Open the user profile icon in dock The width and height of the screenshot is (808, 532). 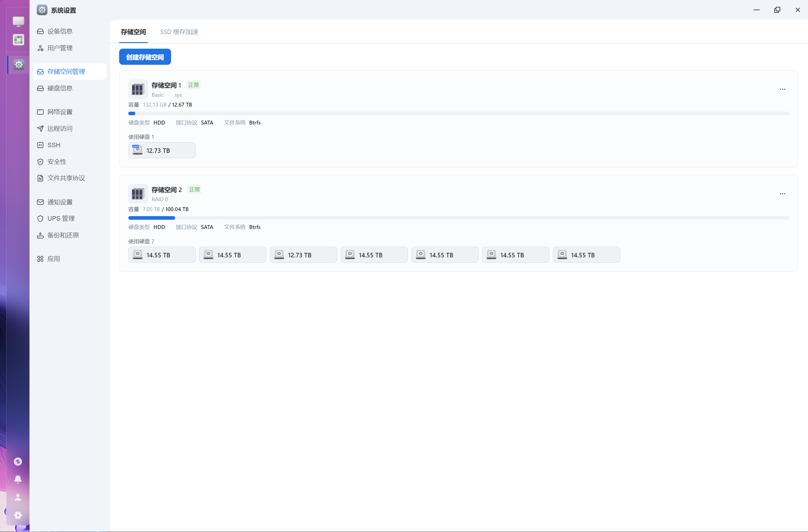(18, 497)
